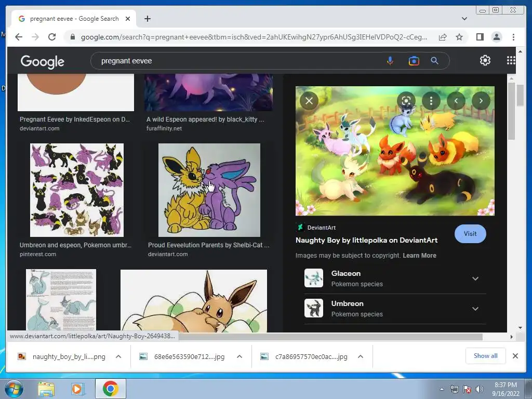Go to Google homepage logo
The height and width of the screenshot is (399, 532).
43,62
